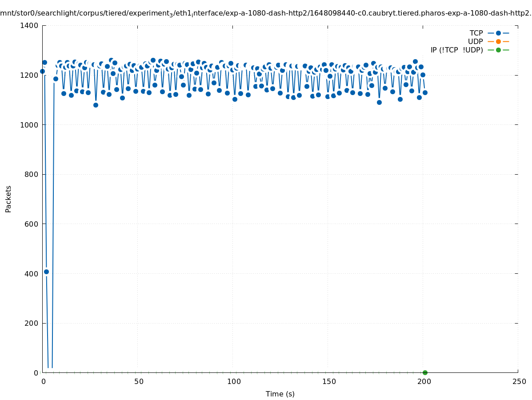Click the blue TCP legend marker
The width and height of the screenshot is (532, 400).
498,33
